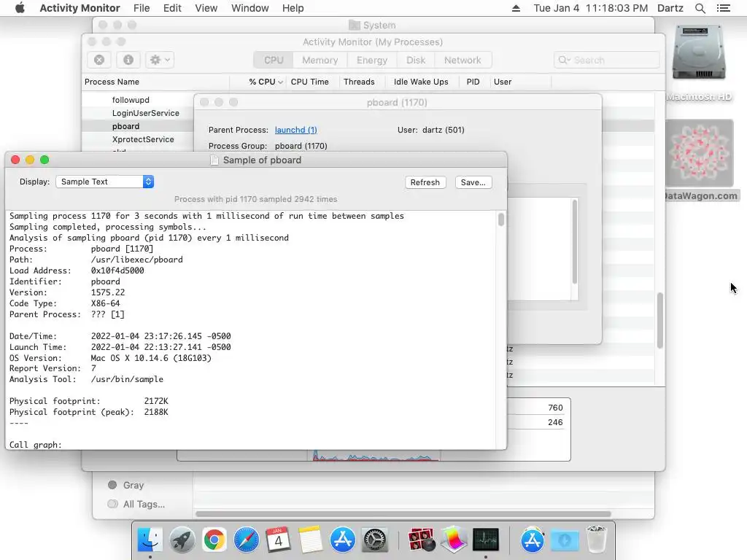
Task: Open the App Store icon beside Downloads folder
Action: (x=532, y=540)
